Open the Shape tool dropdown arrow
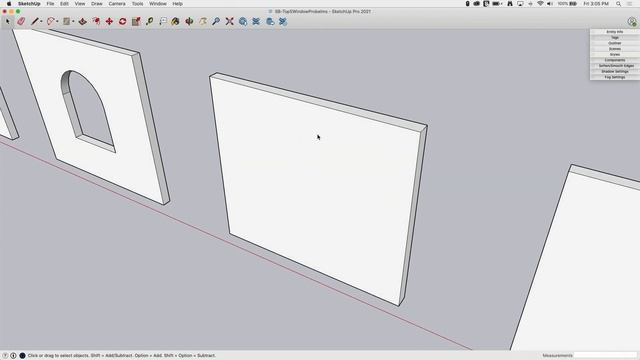 [x=73, y=21]
